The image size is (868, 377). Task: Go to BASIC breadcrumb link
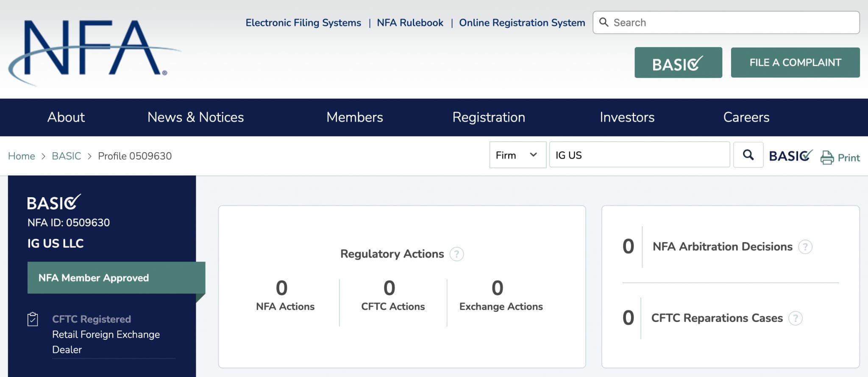67,156
